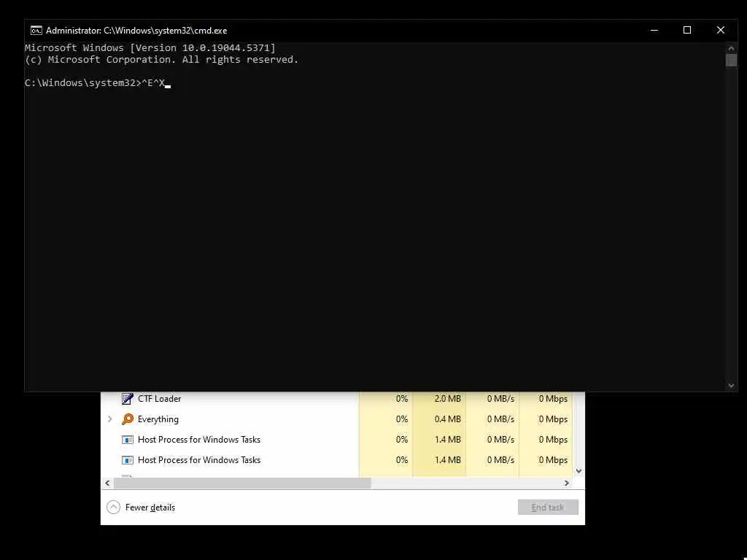Click CTF Loader network value 0 Mbps
This screenshot has height=560, width=747.
point(553,399)
